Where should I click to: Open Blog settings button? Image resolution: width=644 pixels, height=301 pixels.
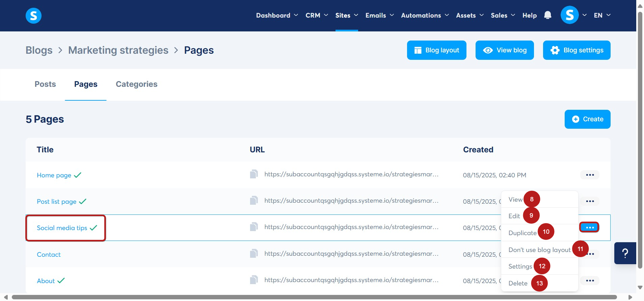point(577,50)
